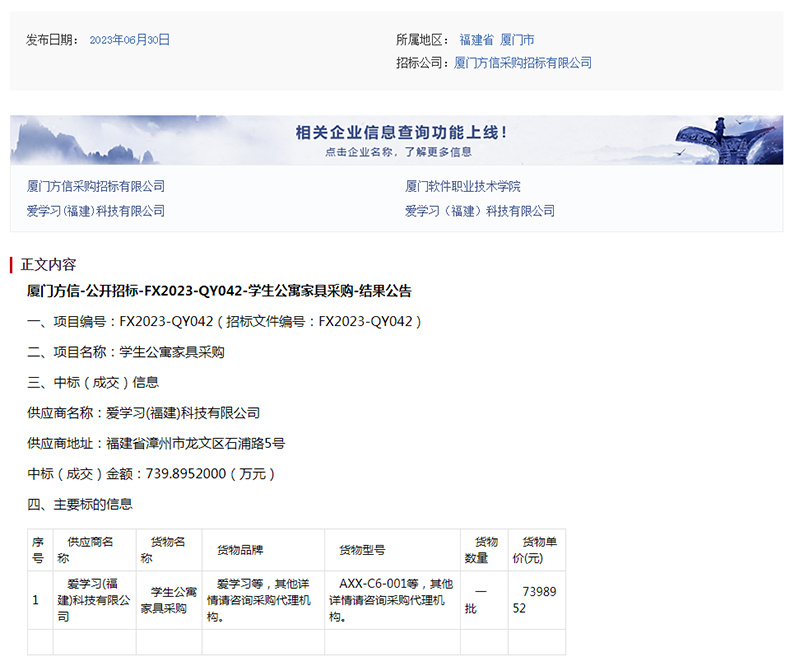Open the 福建省 region link

(x=476, y=40)
